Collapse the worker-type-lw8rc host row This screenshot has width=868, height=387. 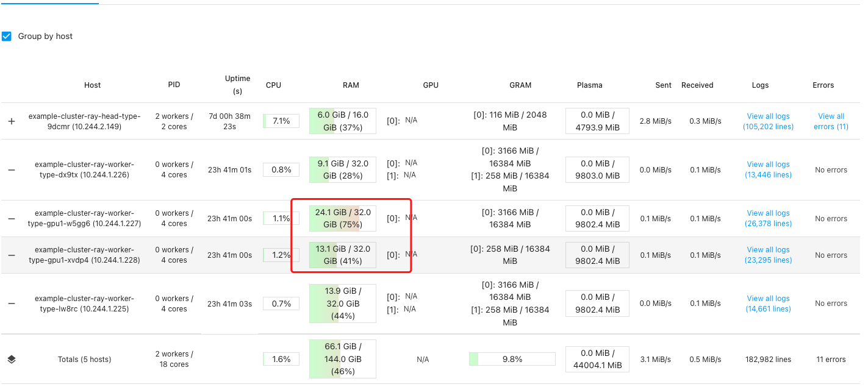click(x=11, y=304)
